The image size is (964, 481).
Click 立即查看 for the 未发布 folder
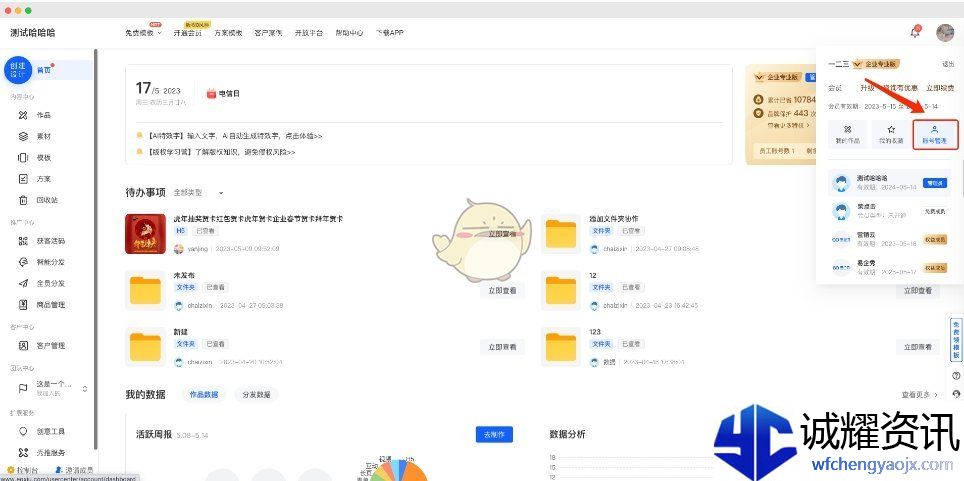(502, 290)
